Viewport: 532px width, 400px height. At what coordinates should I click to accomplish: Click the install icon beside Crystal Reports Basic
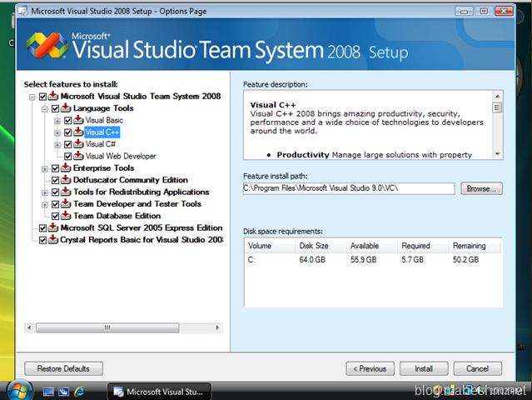click(53, 240)
